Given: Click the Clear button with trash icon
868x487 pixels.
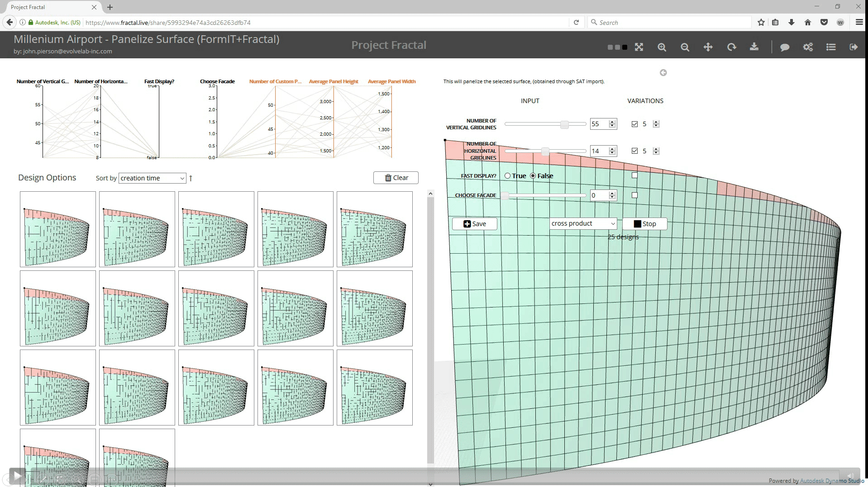Looking at the screenshot, I should pyautogui.click(x=396, y=178).
